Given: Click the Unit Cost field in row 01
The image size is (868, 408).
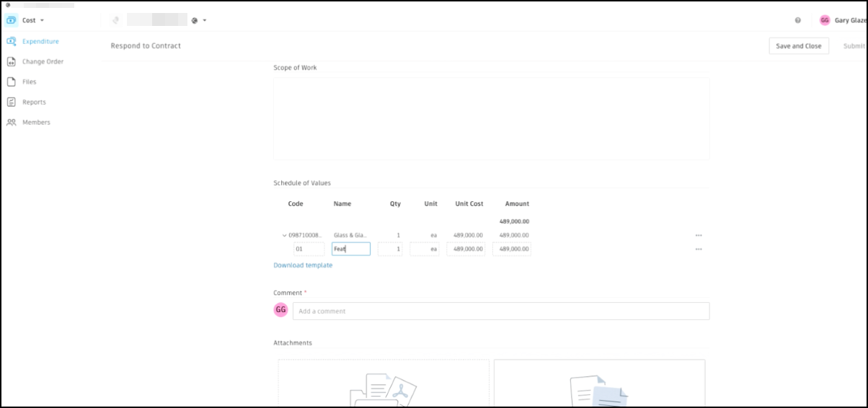Looking at the screenshot, I should pyautogui.click(x=466, y=249).
